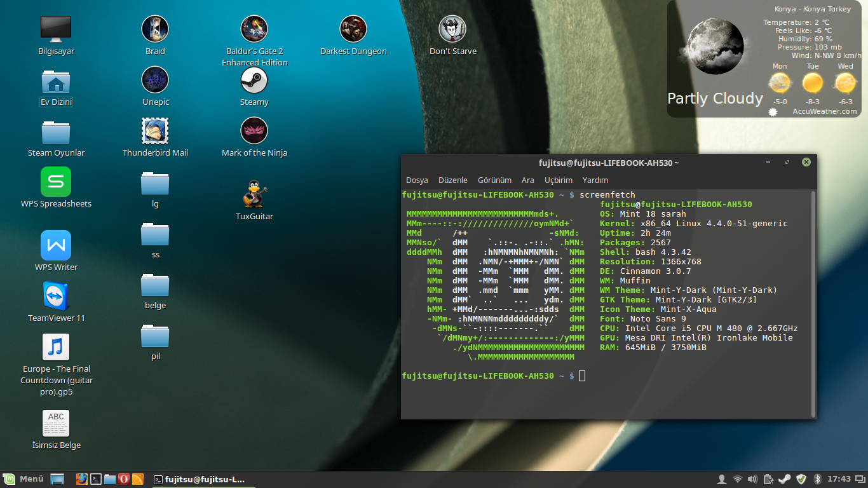Open Firefox from the panel launcher
The height and width of the screenshot is (488, 868).
pyautogui.click(x=82, y=479)
